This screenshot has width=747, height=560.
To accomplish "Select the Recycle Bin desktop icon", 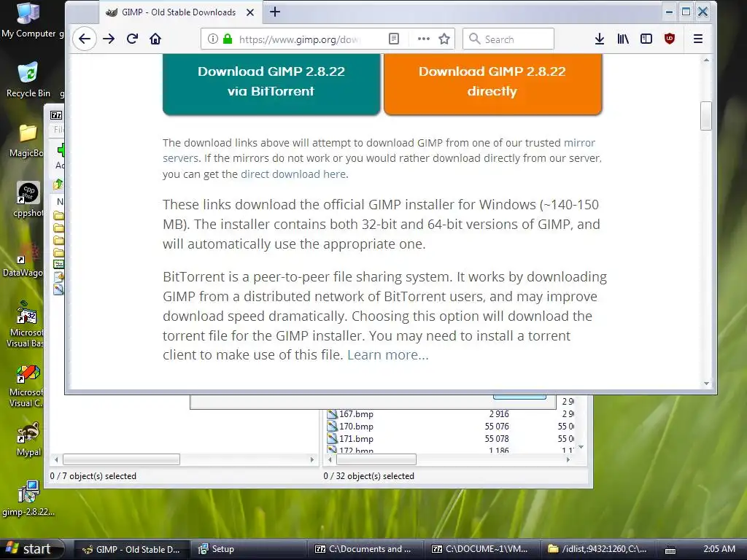I will click(28, 80).
